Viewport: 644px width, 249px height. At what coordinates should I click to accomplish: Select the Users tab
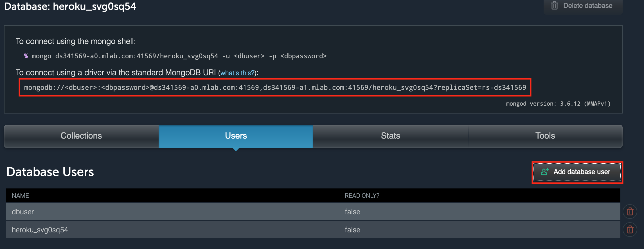[x=236, y=136]
